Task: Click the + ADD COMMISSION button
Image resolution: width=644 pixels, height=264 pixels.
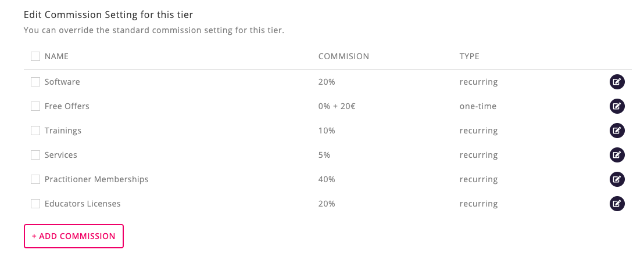Action: pos(74,236)
